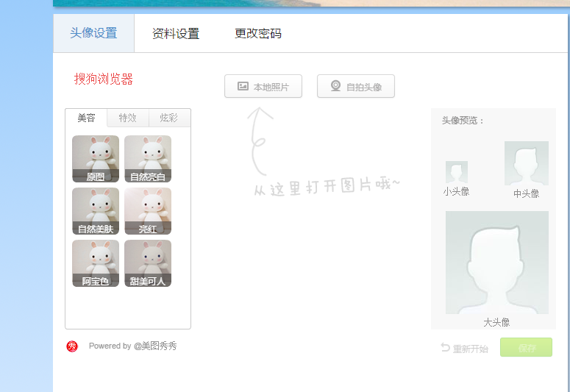The image size is (570, 392).
Task: Click the 自拍头像 webcam button
Action: [x=356, y=86]
